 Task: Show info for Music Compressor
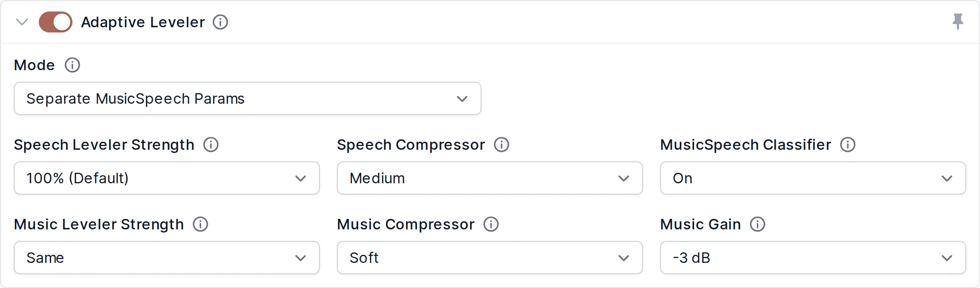point(491,224)
